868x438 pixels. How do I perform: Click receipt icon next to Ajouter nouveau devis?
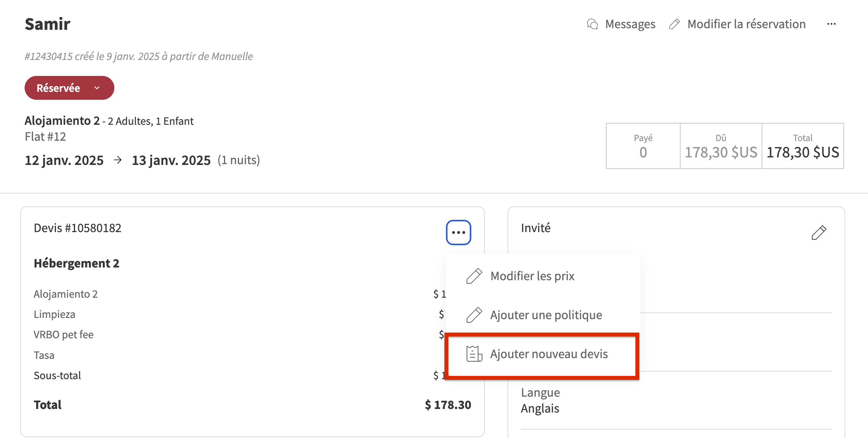474,354
